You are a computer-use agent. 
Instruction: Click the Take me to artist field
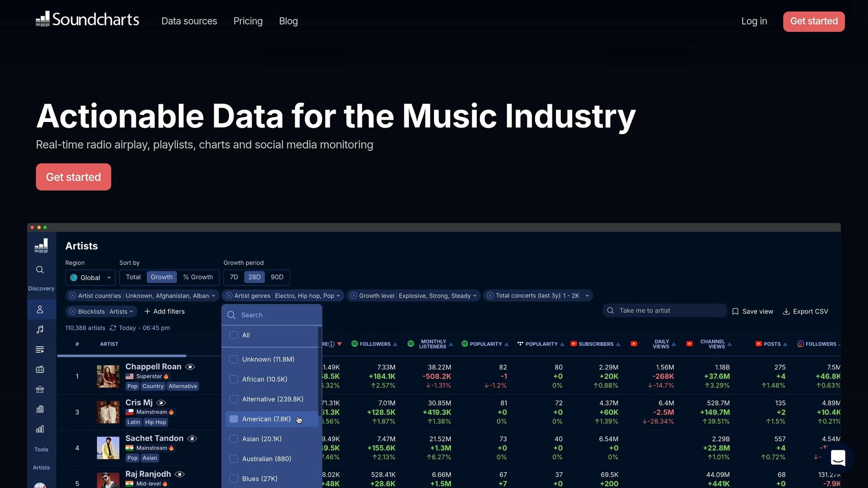pyautogui.click(x=664, y=311)
